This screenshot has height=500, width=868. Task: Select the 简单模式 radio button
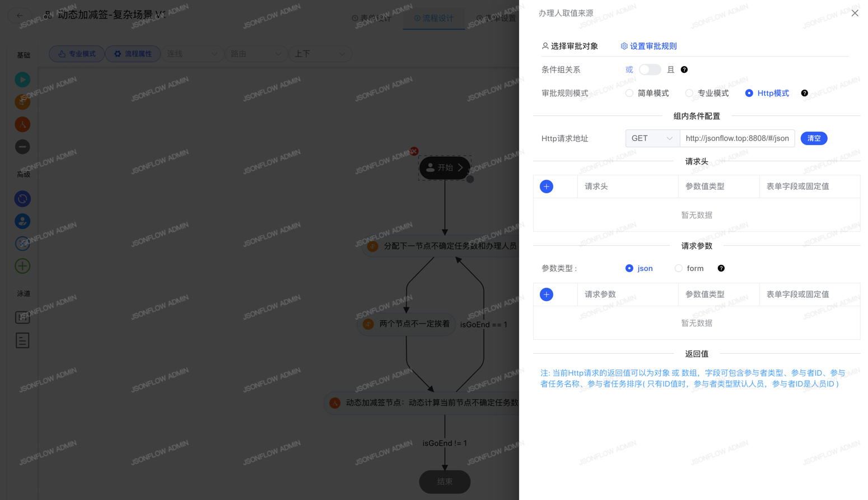(629, 93)
